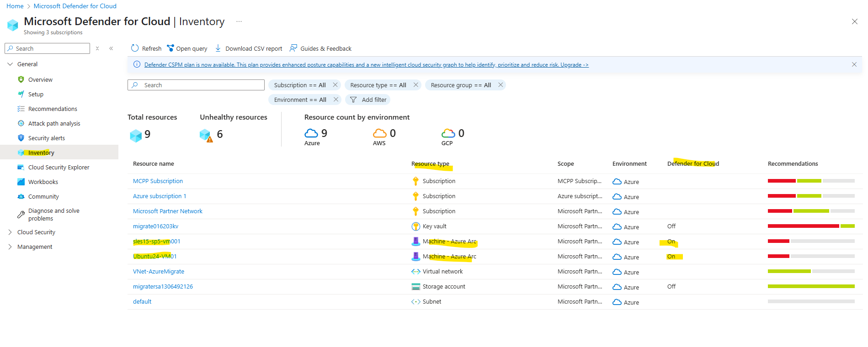The width and height of the screenshot is (868, 347).
Task: Click the Unhealthy resources warning icon
Action: point(206,135)
